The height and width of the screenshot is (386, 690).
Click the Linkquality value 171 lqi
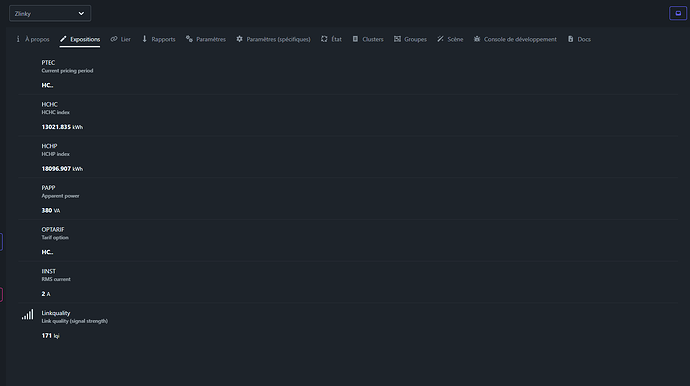[x=50, y=335]
